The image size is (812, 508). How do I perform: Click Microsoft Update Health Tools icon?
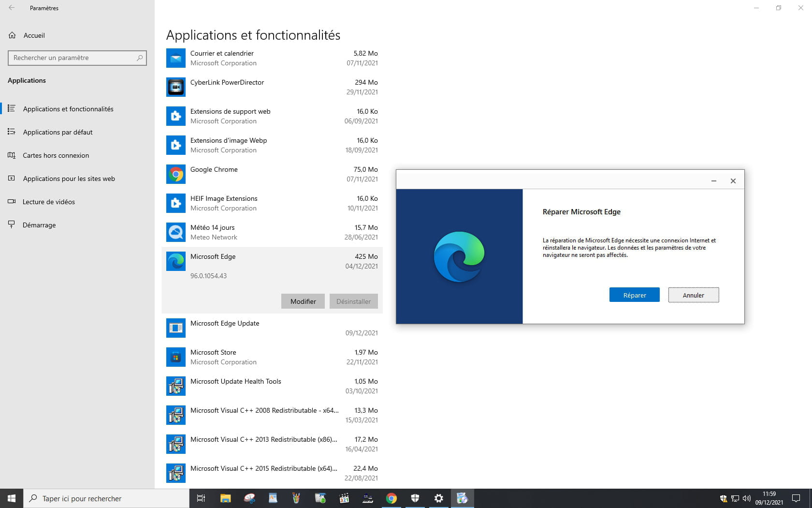click(x=176, y=386)
